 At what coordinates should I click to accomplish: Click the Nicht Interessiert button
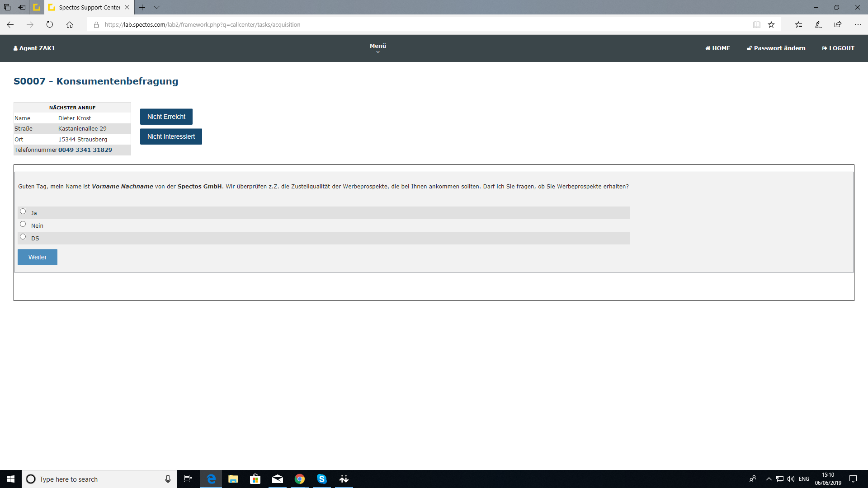coord(171,136)
